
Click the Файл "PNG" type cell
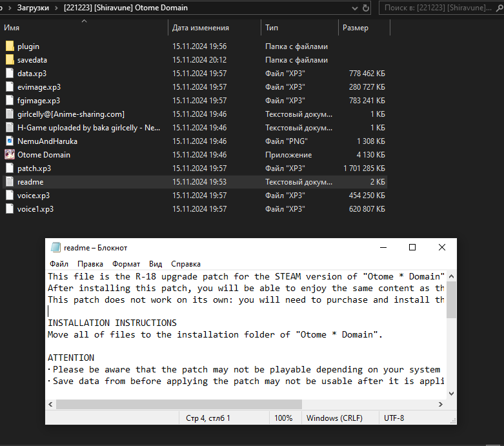click(x=286, y=141)
